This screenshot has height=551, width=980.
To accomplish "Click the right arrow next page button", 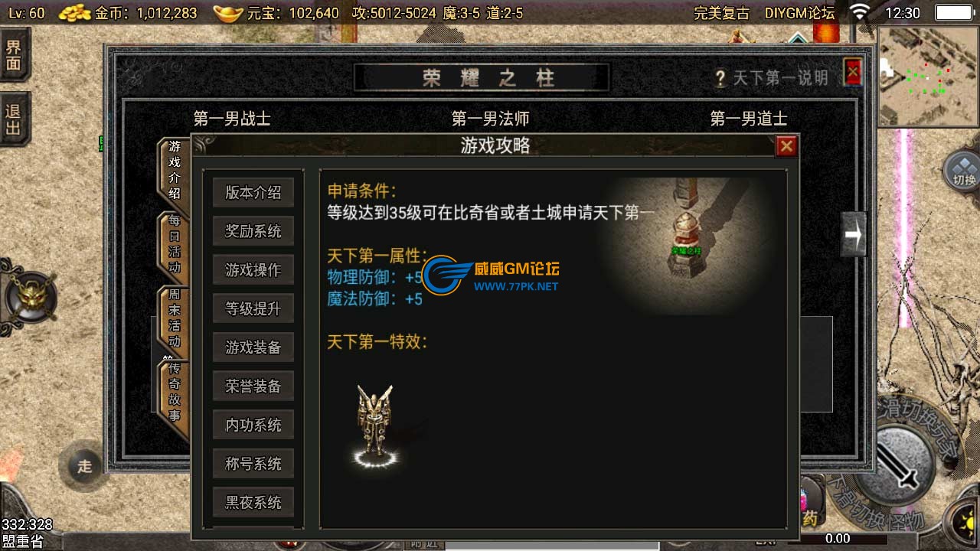I will click(x=853, y=236).
